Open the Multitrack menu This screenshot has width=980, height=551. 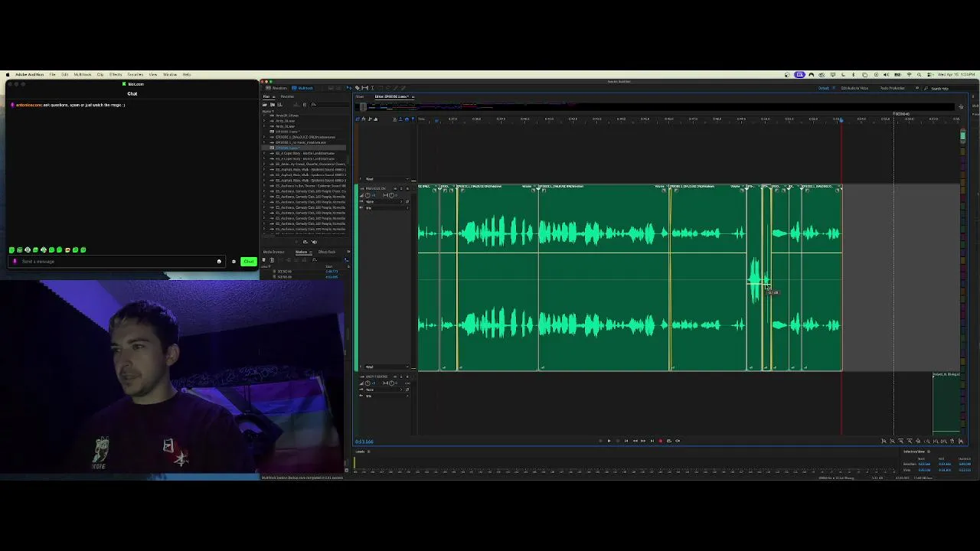point(83,74)
